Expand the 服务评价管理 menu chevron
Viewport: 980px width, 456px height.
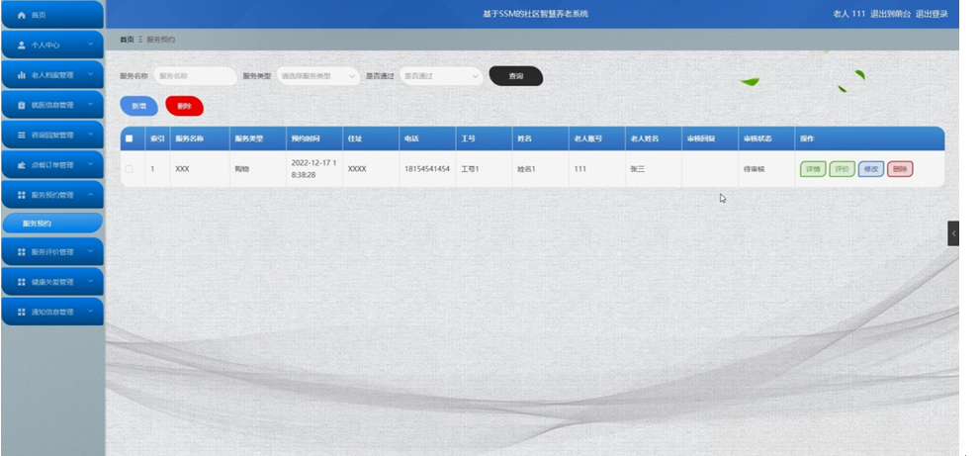(x=91, y=252)
